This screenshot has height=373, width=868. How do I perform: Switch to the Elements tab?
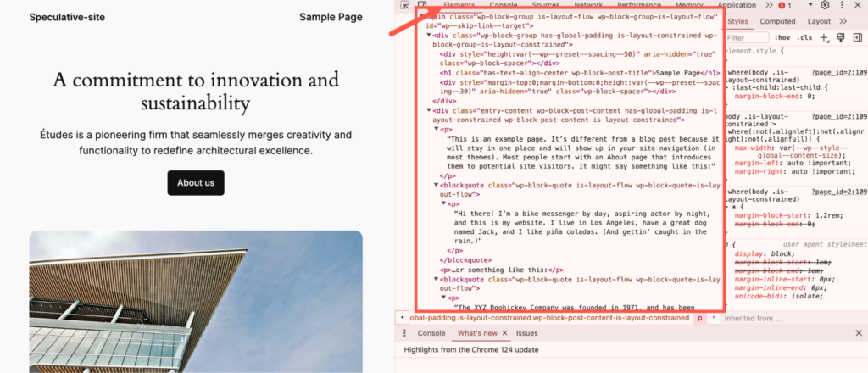(459, 5)
